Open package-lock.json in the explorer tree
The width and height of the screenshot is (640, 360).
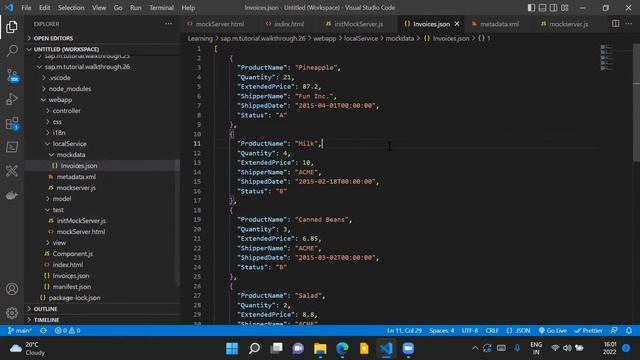pyautogui.click(x=74, y=298)
